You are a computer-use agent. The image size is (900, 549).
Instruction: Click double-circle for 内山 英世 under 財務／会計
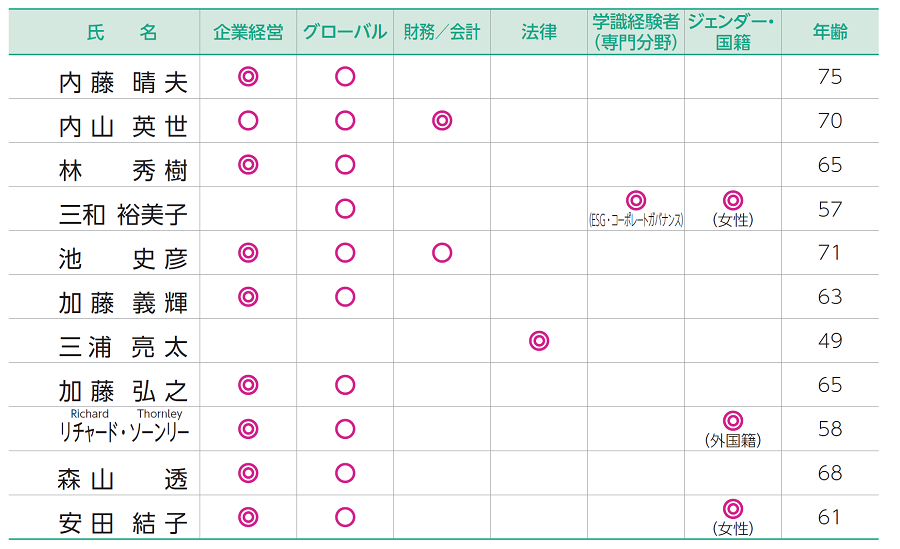point(442,121)
